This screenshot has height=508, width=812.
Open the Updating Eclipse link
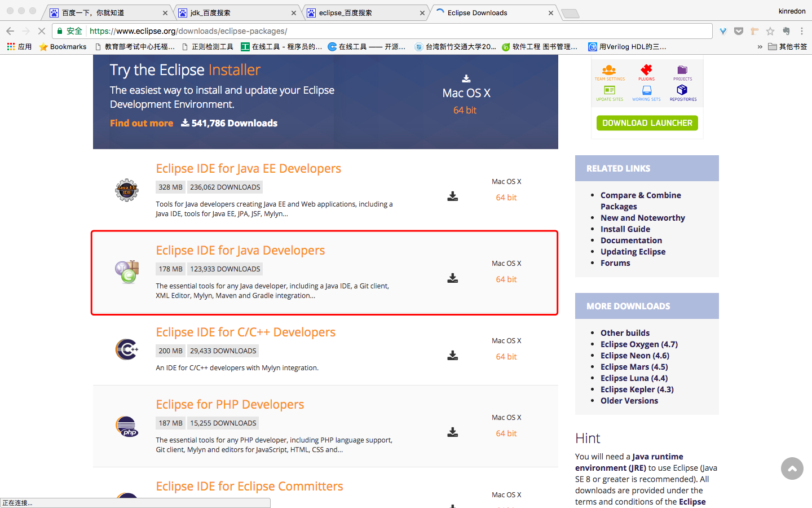633,252
